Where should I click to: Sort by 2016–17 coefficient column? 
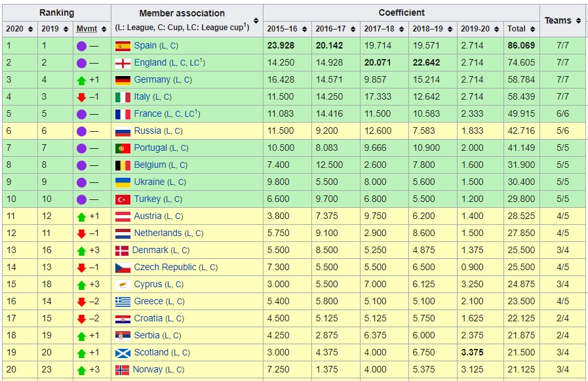[x=353, y=30]
